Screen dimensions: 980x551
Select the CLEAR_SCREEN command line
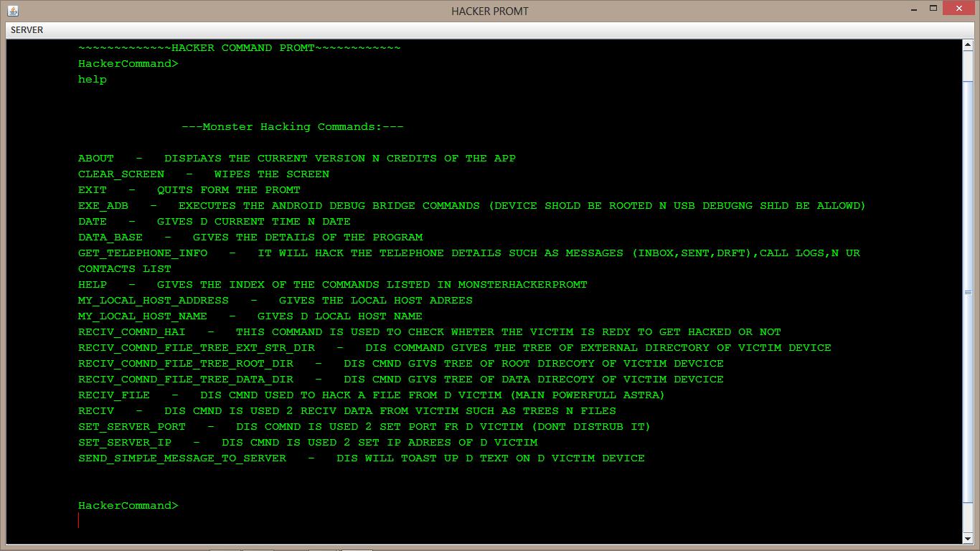[x=121, y=174]
